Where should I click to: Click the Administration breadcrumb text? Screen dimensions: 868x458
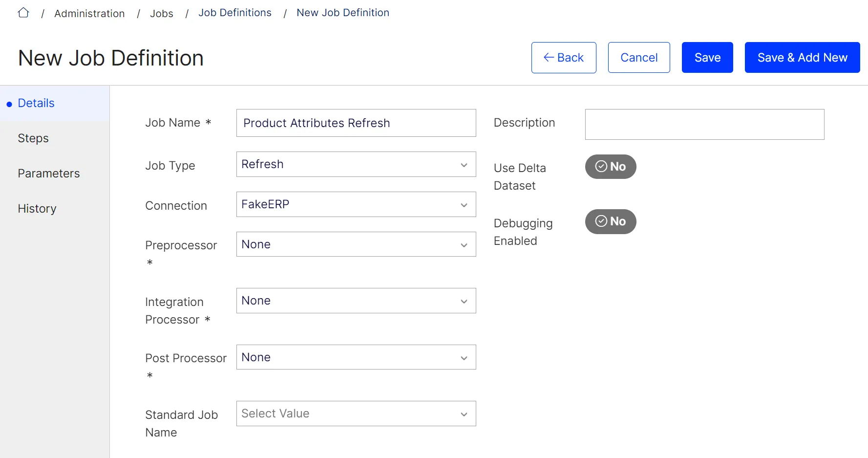pos(89,14)
